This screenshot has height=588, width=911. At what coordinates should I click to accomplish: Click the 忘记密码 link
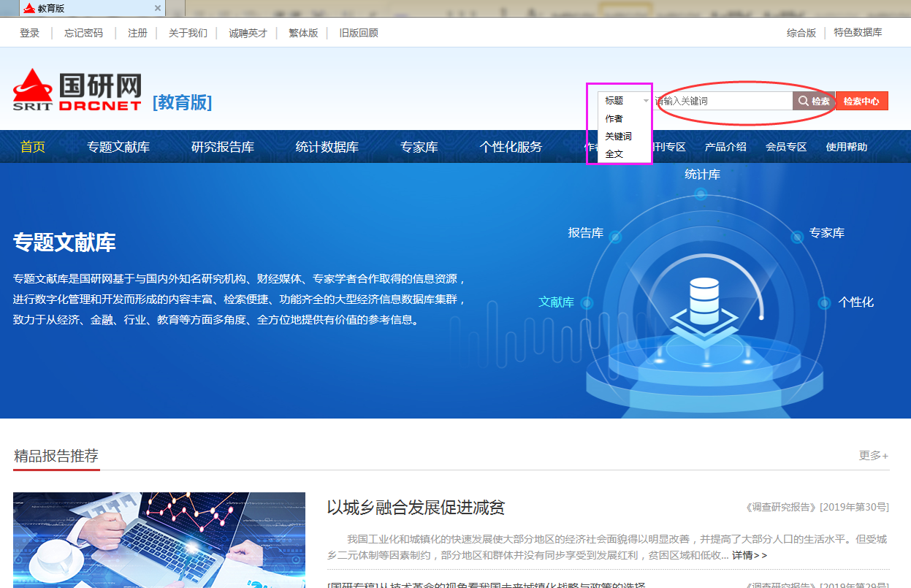(x=83, y=33)
